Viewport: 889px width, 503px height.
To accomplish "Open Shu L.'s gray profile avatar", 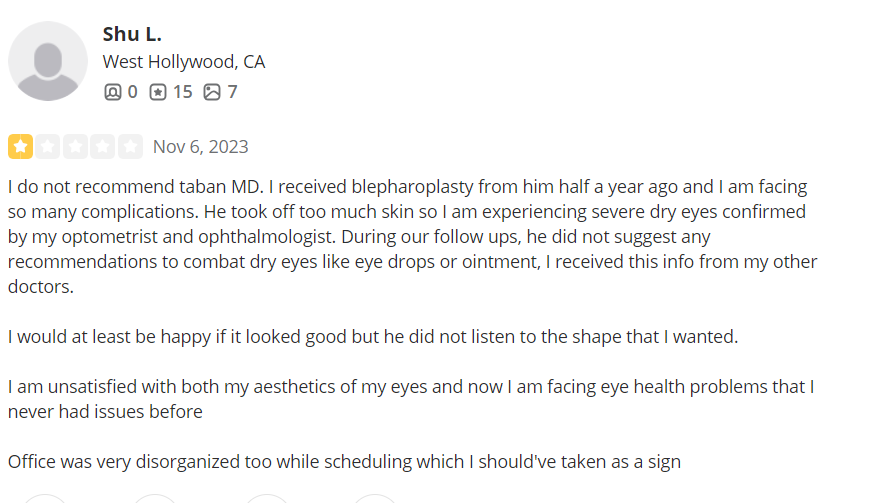I will (x=48, y=61).
